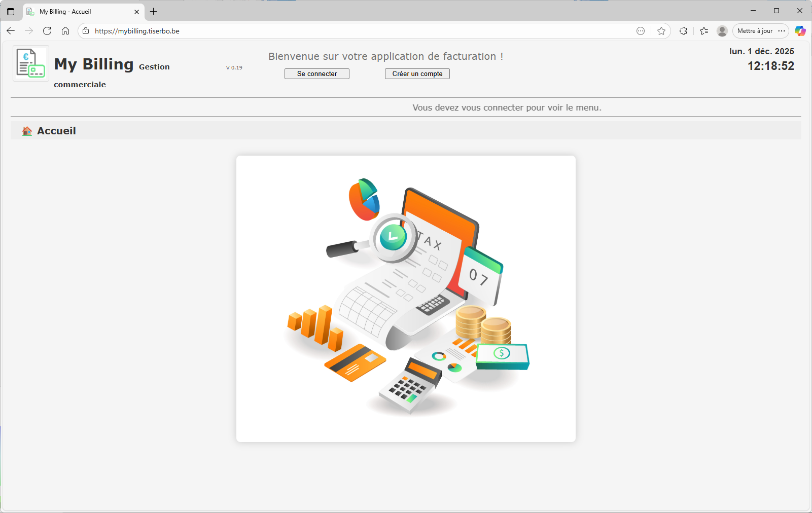Click the address bar URL field

pyautogui.click(x=355, y=31)
